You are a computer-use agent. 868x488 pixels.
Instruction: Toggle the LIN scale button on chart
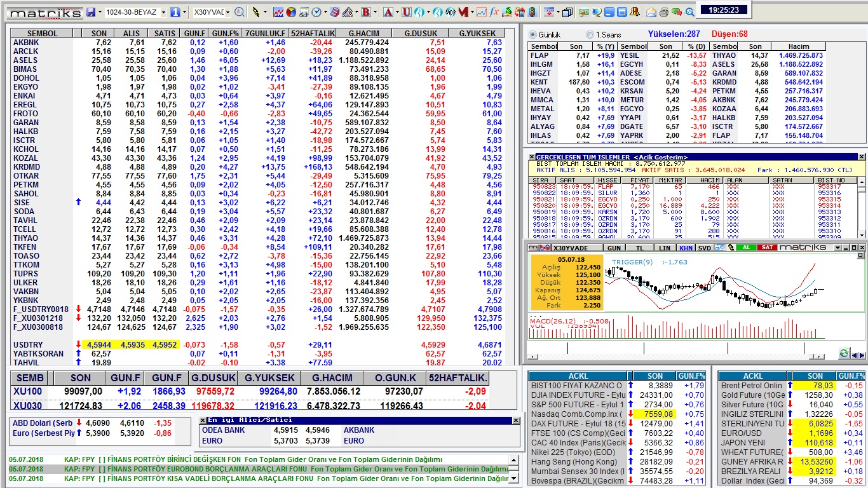tap(665, 248)
